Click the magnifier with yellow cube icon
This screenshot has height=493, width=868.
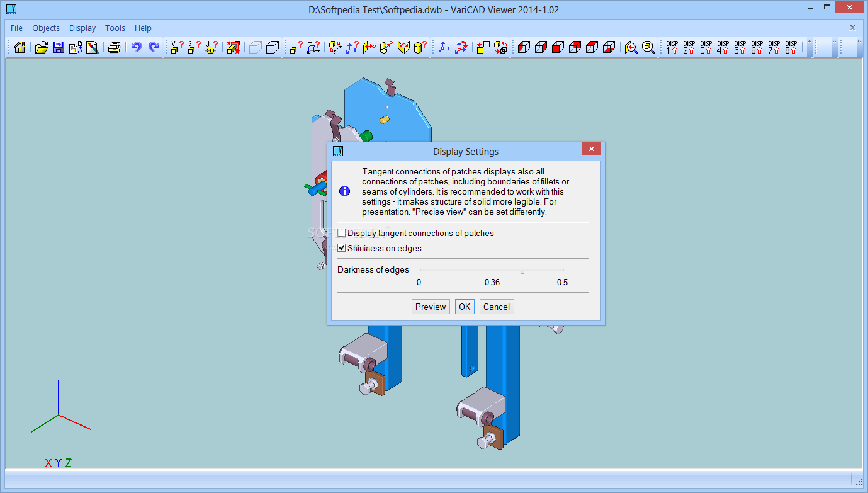click(648, 47)
